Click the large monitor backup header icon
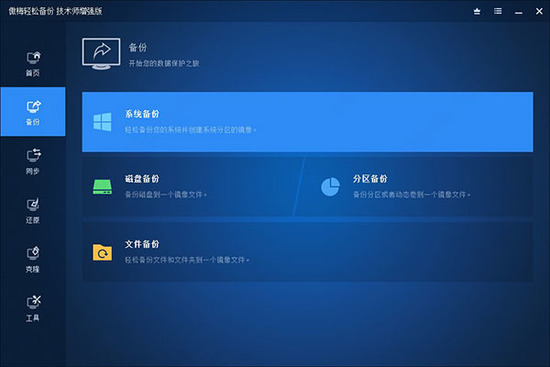The width and height of the screenshot is (550, 367). tap(101, 54)
